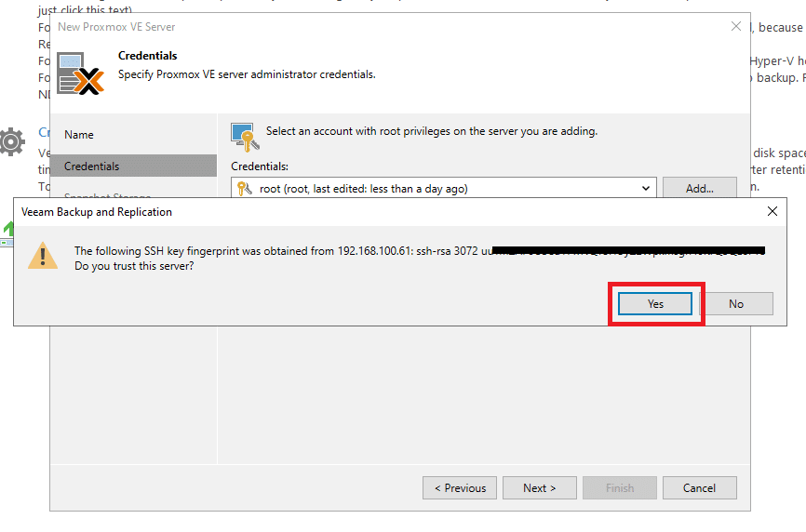Click the computer-with-key account icon
Image resolution: width=806 pixels, height=532 pixels.
[x=245, y=137]
